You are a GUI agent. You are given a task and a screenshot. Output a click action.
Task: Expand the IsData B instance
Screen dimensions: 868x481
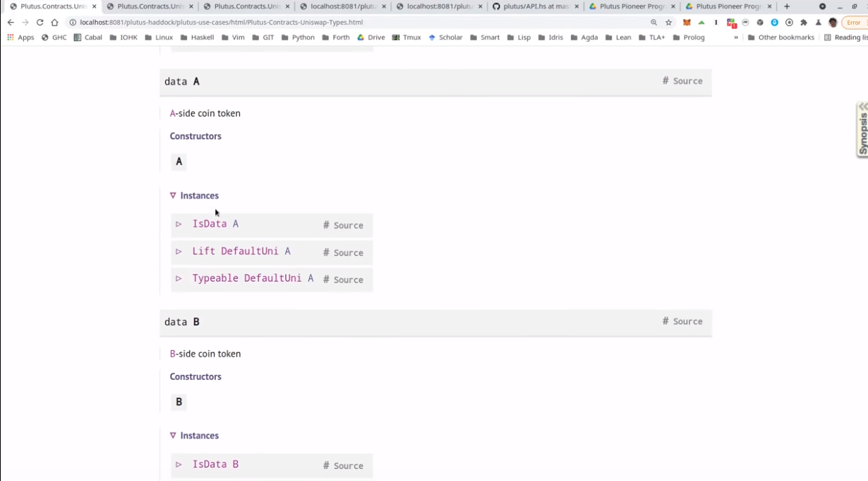179,465
